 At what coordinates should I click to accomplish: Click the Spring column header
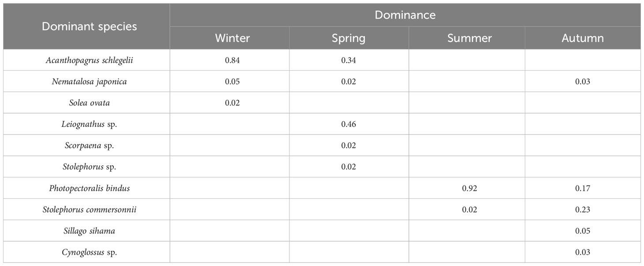coord(348,38)
